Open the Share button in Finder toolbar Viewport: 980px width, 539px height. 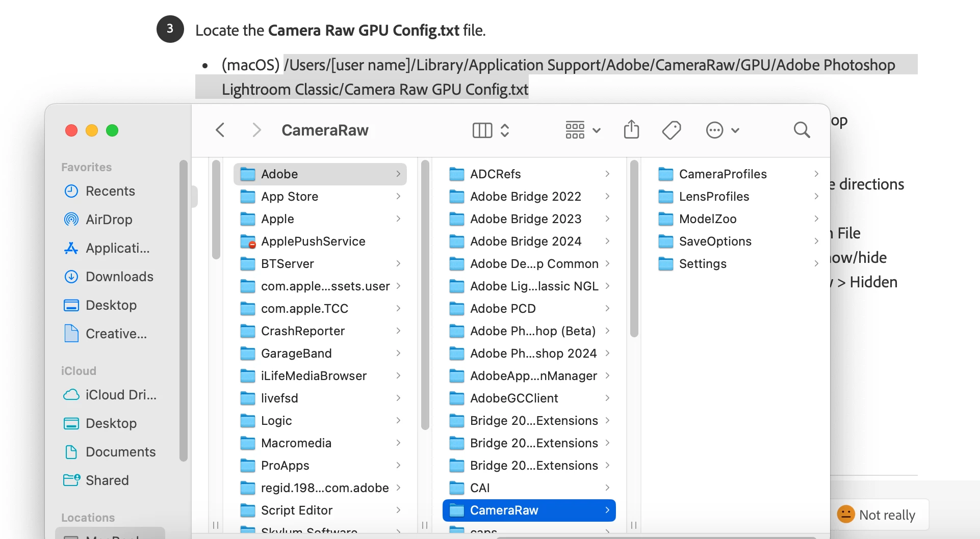631,129
